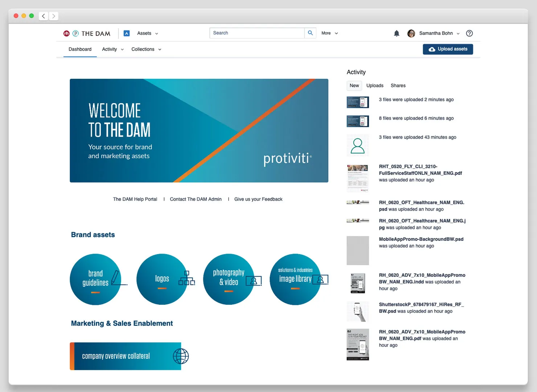The image size is (537, 392).
Task: Expand the Collections menu
Action: click(x=146, y=49)
